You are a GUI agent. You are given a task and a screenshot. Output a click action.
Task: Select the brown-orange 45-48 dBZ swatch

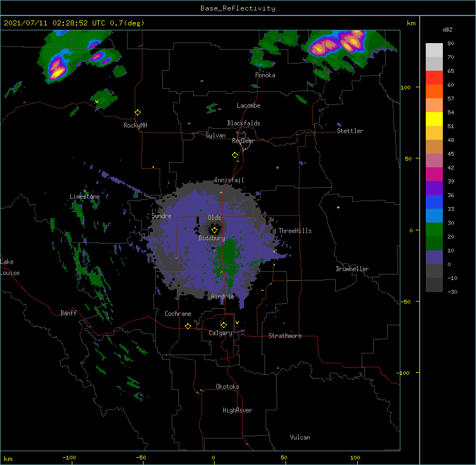[434, 146]
